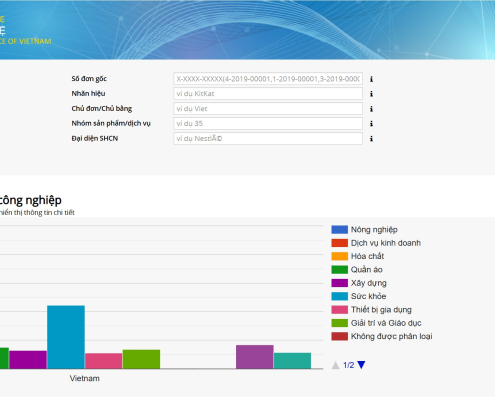The image size is (495, 400).
Task: Focus the Nhóm sản phẩm/dịch vụ input field
Action: coord(268,123)
